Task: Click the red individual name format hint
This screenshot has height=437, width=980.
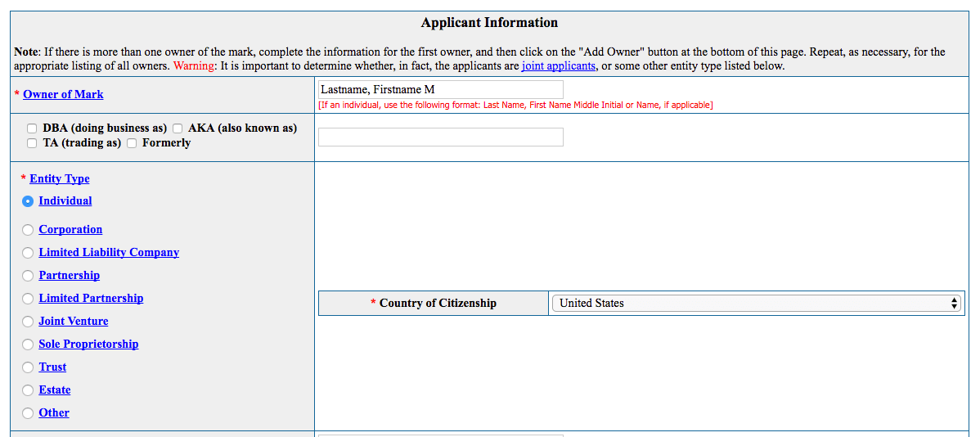Action: coord(515,105)
